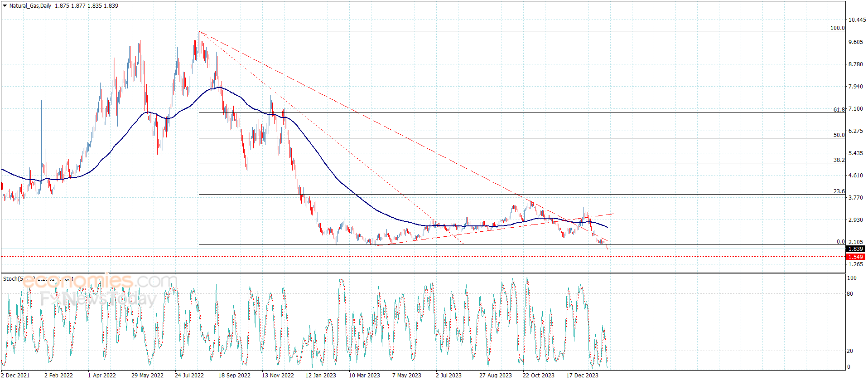This screenshot has height=381, width=868.
Task: Select the 100.0 Fibonacci level label
Action: pyautogui.click(x=837, y=28)
